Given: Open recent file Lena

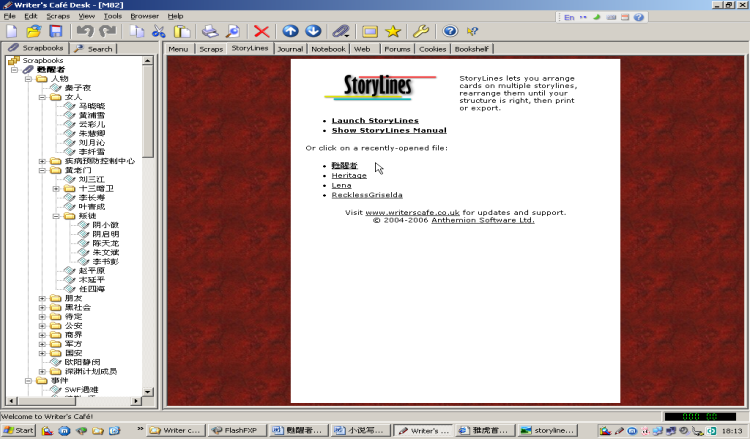Looking at the screenshot, I should click(342, 185).
